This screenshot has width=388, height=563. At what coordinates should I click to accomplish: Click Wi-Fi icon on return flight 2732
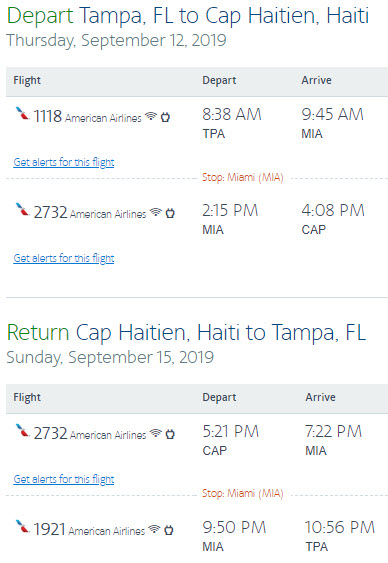point(156,433)
